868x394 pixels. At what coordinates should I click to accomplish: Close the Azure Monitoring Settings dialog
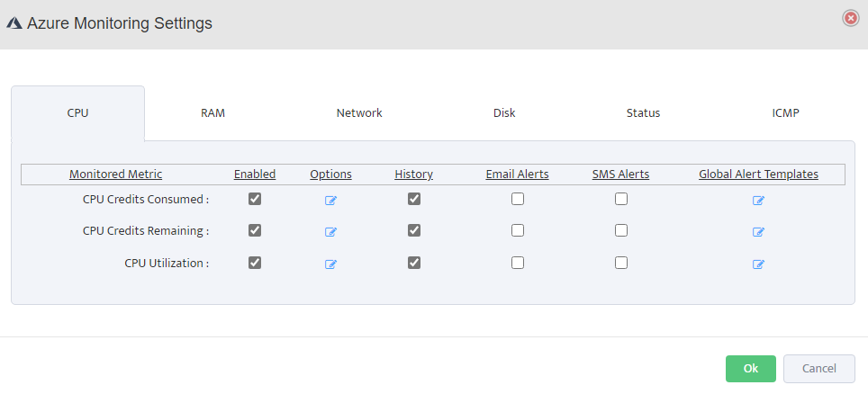coord(850,18)
